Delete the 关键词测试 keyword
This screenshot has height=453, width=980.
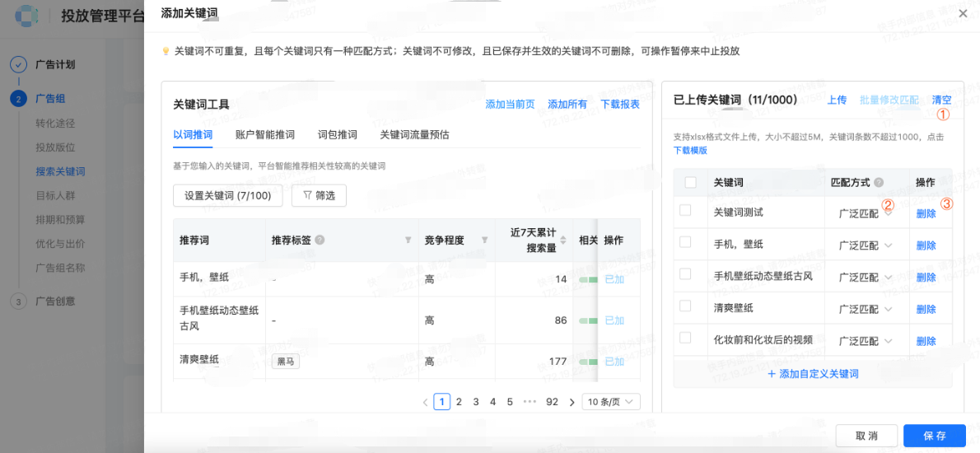[x=926, y=213]
